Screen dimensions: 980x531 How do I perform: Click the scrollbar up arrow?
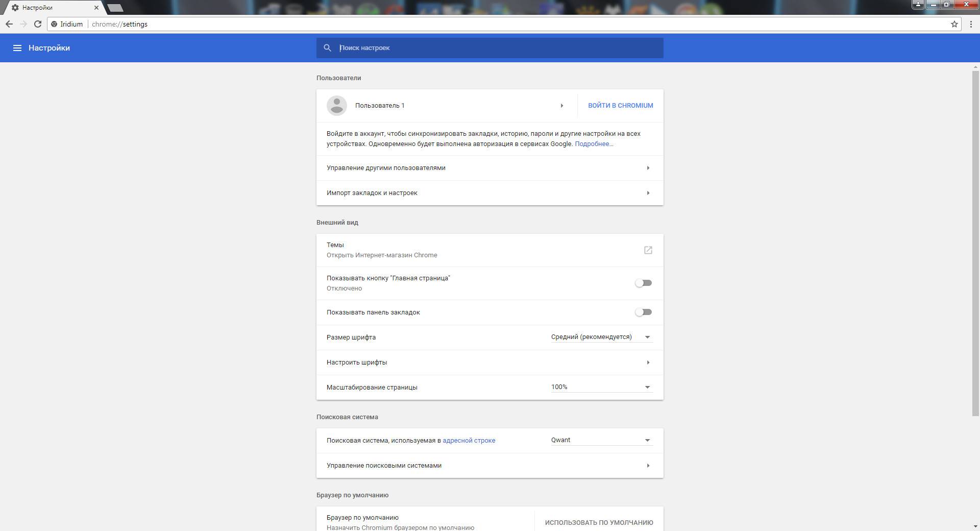(x=976, y=67)
